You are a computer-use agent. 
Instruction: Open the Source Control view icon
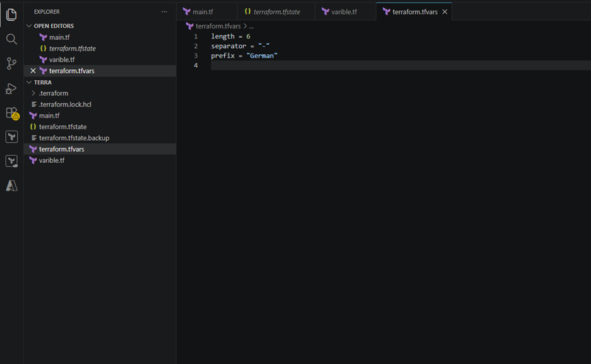pyautogui.click(x=11, y=63)
